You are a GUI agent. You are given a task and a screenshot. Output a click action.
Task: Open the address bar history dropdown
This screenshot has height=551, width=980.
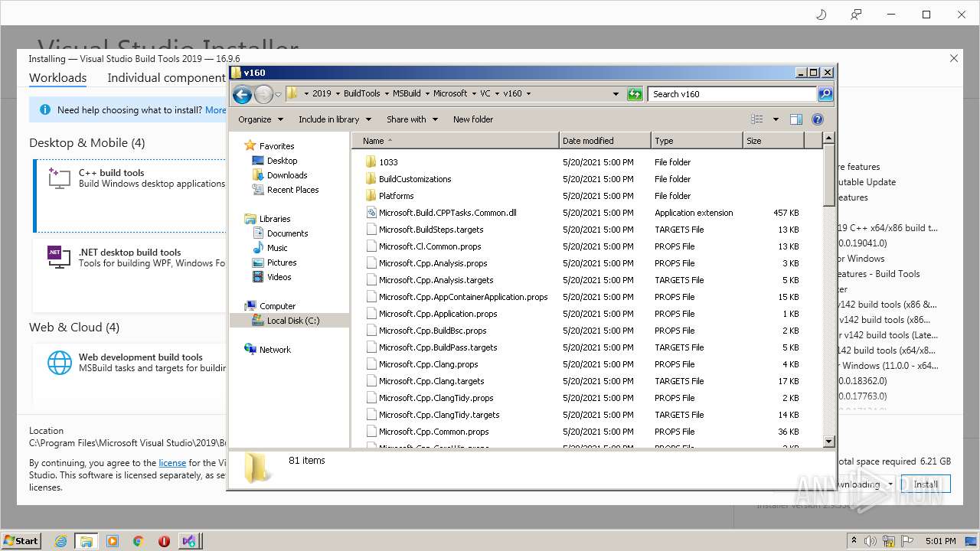616,94
